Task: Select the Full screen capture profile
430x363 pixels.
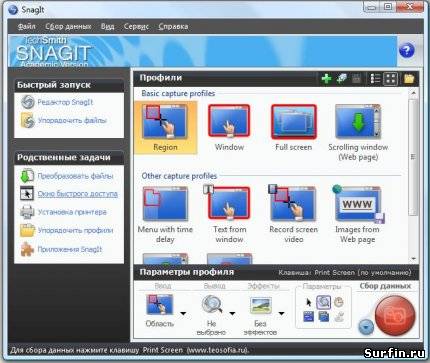Action: point(294,128)
